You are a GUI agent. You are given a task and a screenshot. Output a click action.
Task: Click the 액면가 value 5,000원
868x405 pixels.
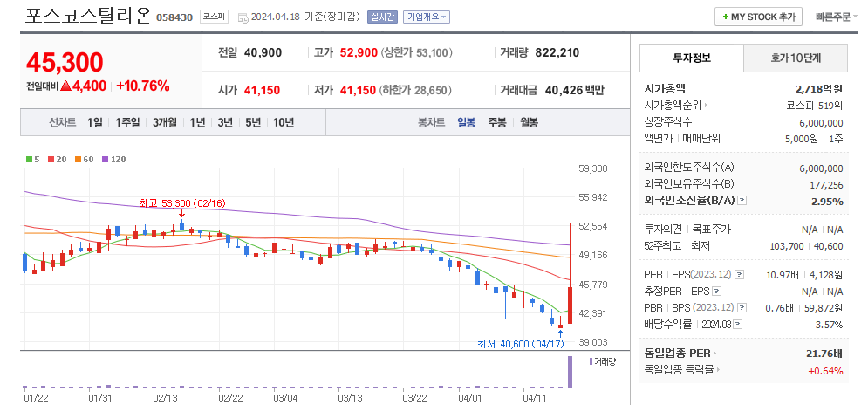pyautogui.click(x=802, y=139)
